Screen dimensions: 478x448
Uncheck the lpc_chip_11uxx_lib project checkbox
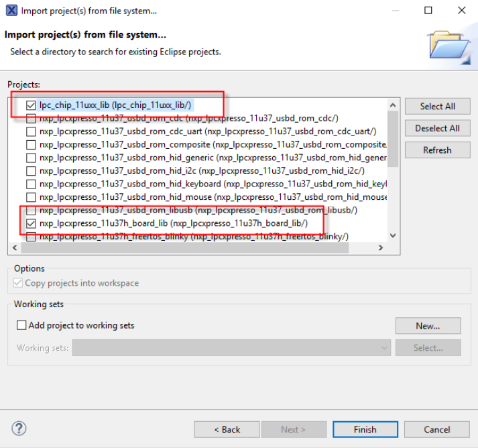[31, 105]
